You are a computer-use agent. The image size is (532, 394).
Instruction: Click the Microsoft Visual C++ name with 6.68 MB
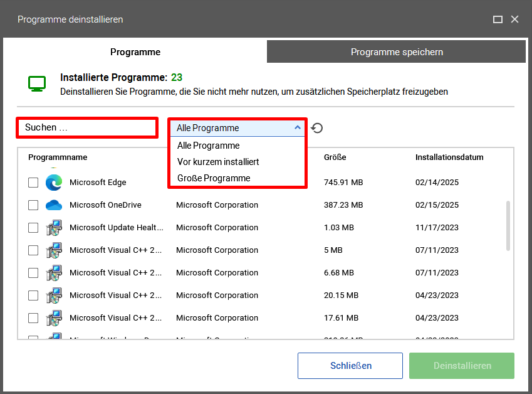(x=115, y=273)
